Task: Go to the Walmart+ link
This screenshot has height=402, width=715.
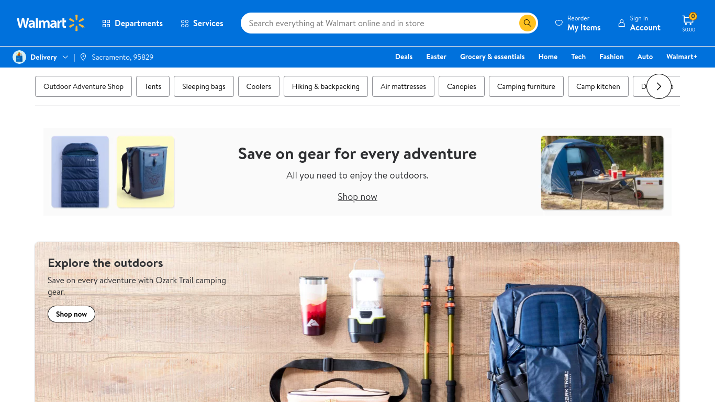Action: [682, 57]
